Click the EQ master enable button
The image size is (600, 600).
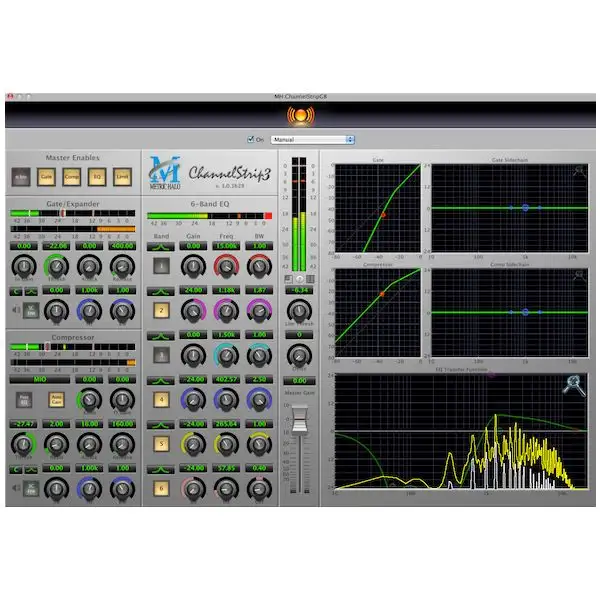point(97,176)
